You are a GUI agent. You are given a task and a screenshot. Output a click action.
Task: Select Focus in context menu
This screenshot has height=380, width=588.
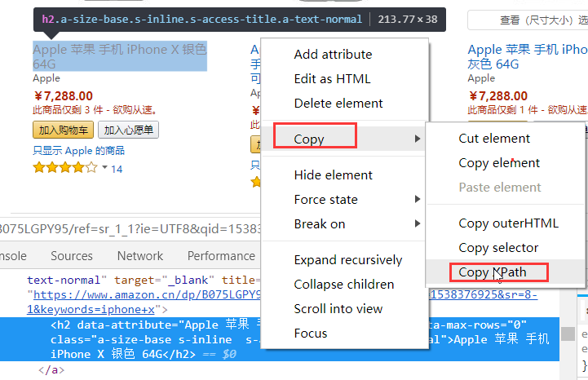pos(311,333)
